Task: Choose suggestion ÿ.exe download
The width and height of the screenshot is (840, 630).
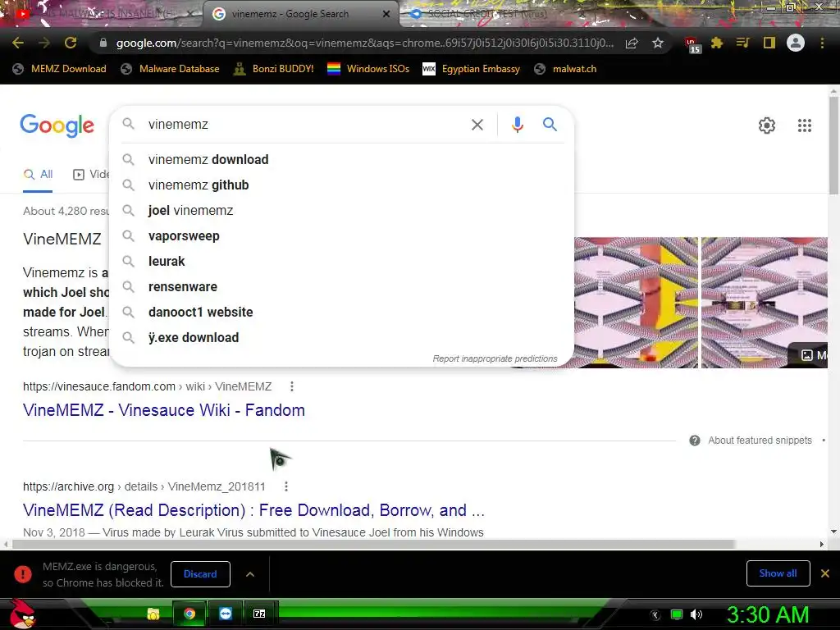Action: pyautogui.click(x=342, y=337)
